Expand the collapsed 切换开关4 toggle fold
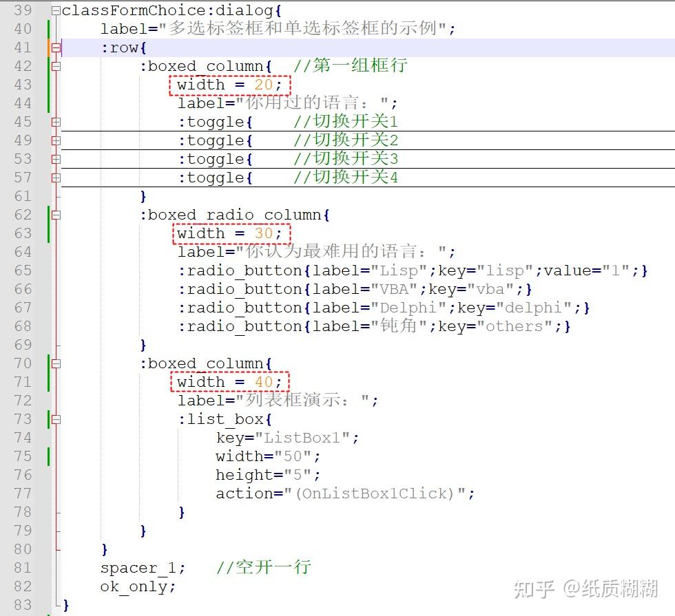The height and width of the screenshot is (616, 675). coord(55,177)
